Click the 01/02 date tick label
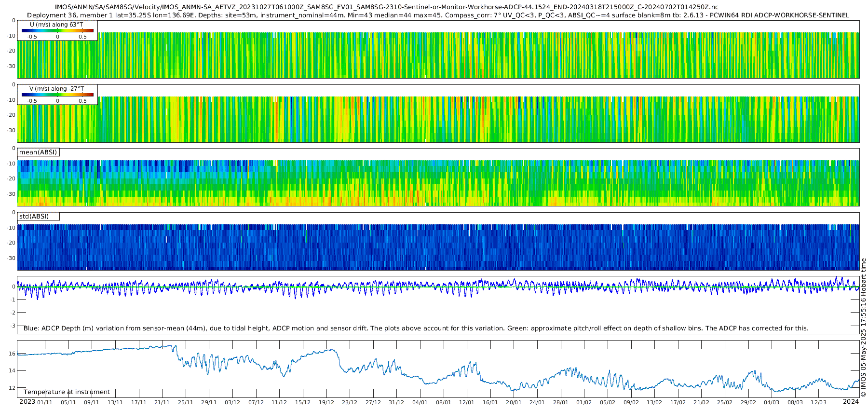The height and width of the screenshot is (410, 868). click(584, 402)
